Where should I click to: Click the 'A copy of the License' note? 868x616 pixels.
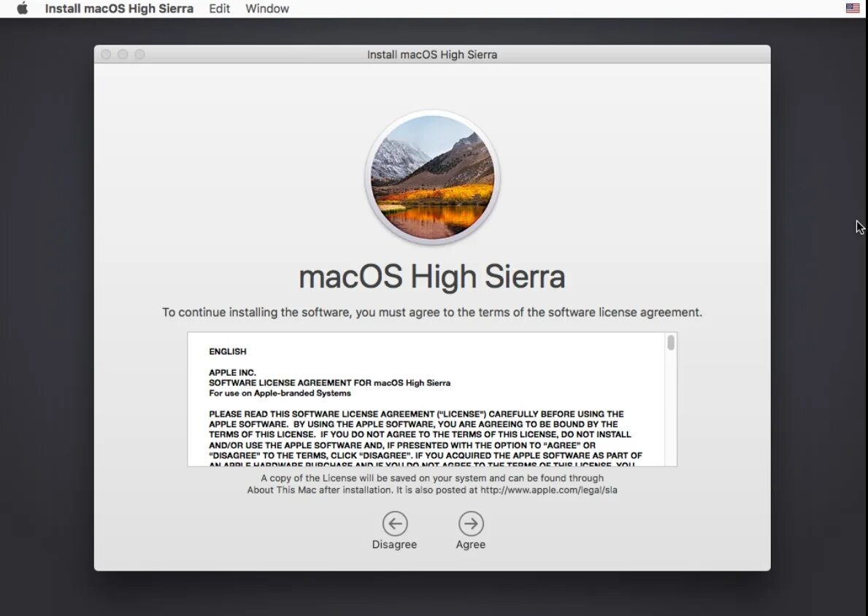431,484
